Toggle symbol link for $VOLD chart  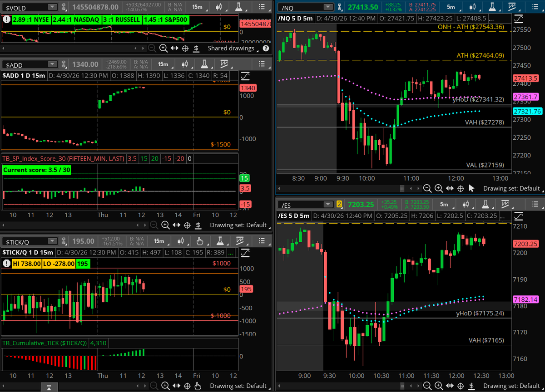click(64, 7)
